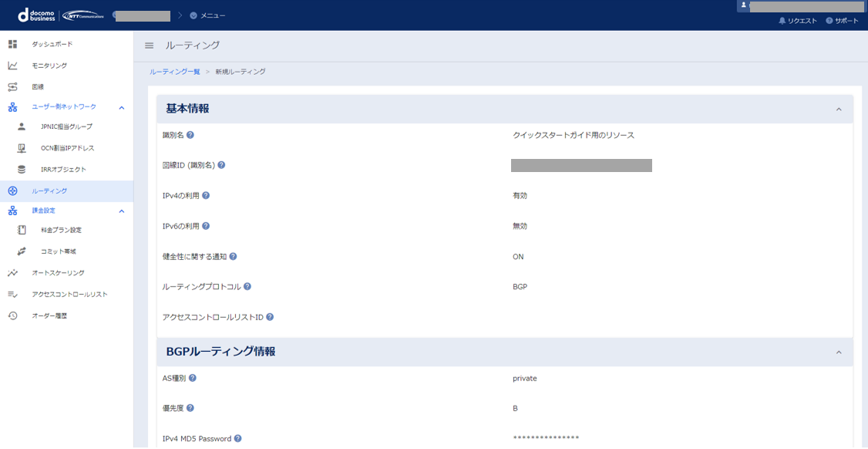The height and width of the screenshot is (449, 868).
Task: Click help icon beside 識別名
Action: pyautogui.click(x=190, y=135)
